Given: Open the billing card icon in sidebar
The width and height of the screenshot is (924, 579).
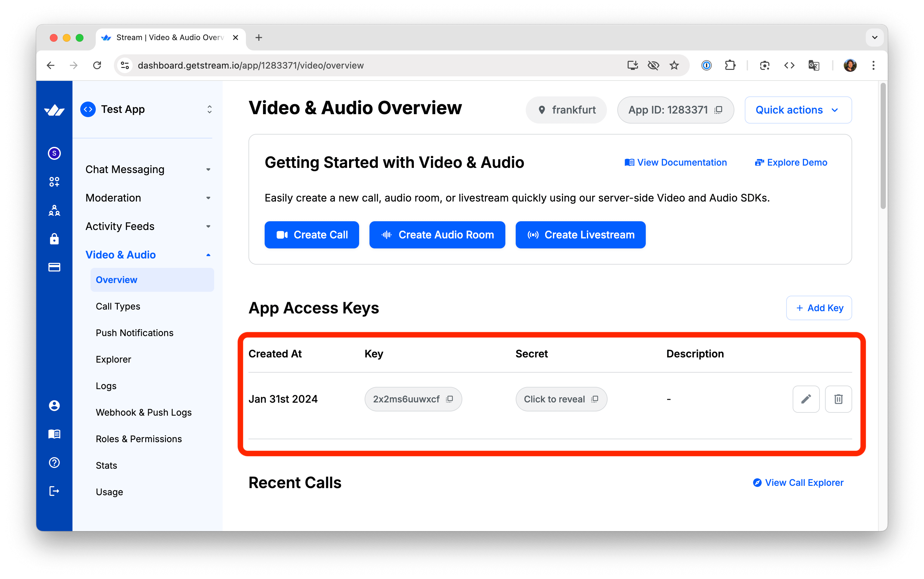Looking at the screenshot, I should click(54, 267).
